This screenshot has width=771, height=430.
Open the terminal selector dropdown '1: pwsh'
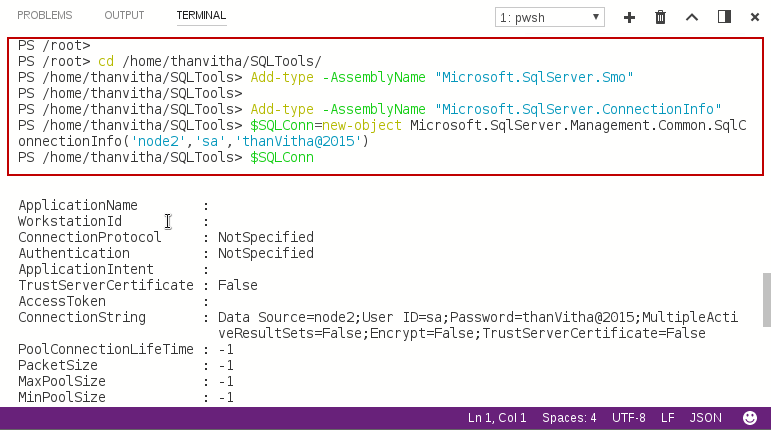click(550, 17)
